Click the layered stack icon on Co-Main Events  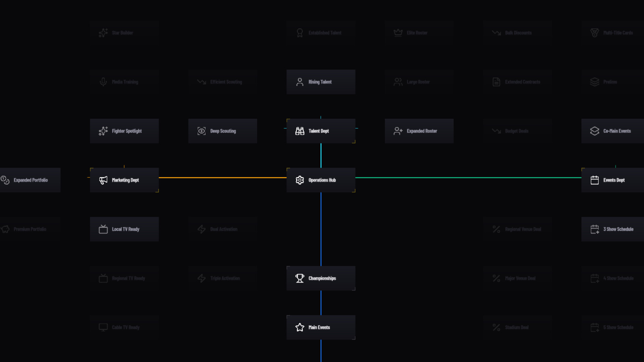[595, 131]
